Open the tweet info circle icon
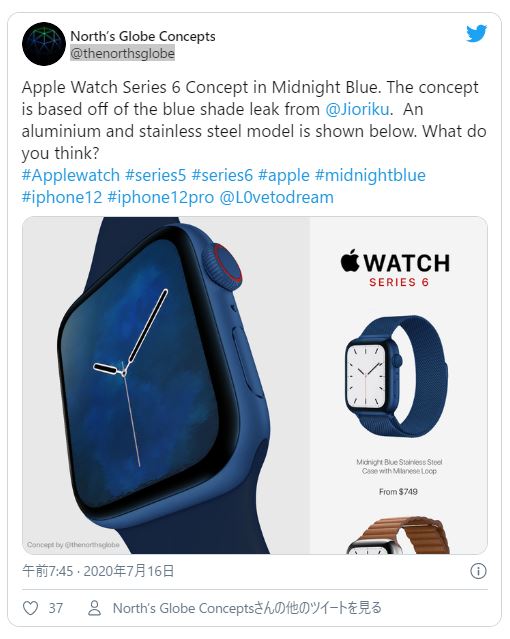 (x=478, y=571)
